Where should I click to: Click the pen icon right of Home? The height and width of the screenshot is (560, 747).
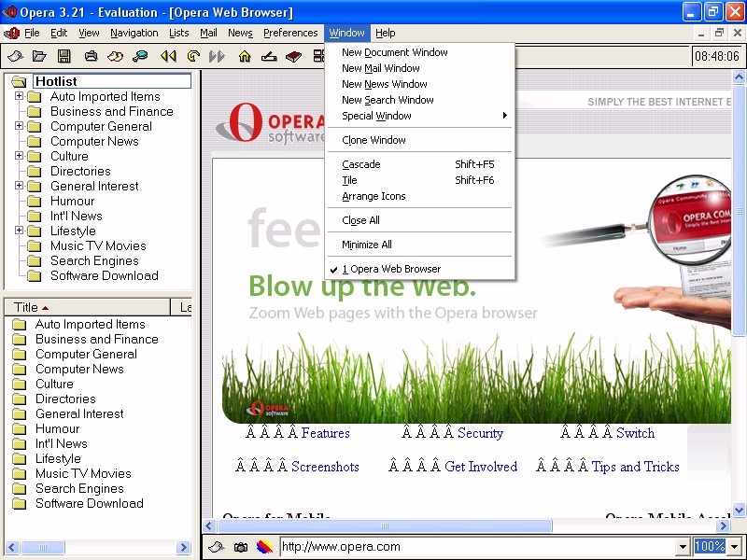(269, 56)
